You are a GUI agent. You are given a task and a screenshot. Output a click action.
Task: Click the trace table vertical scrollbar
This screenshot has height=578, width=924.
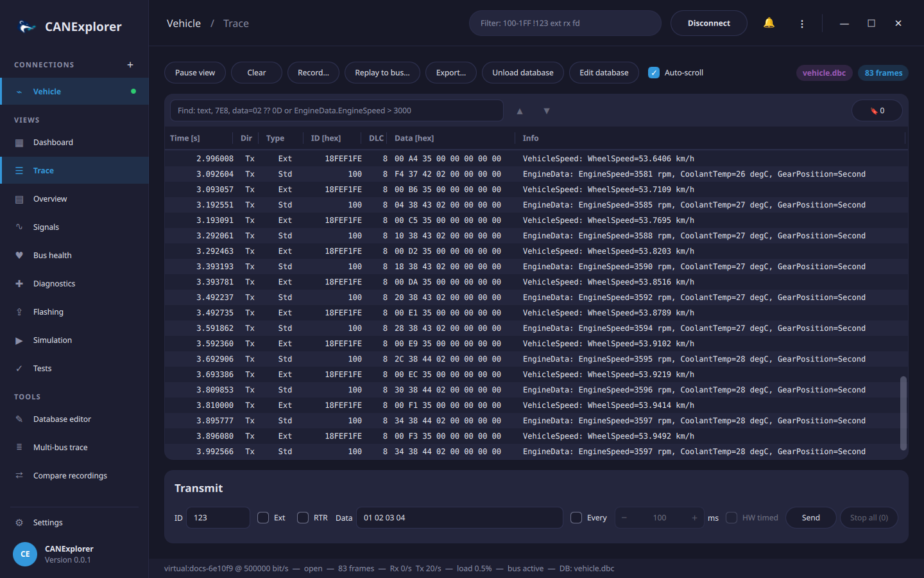pyautogui.click(x=903, y=413)
